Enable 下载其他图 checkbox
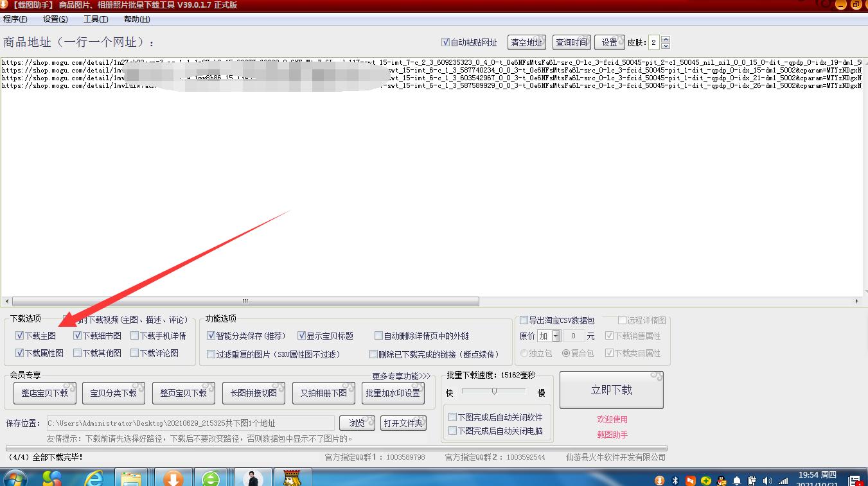 point(78,353)
